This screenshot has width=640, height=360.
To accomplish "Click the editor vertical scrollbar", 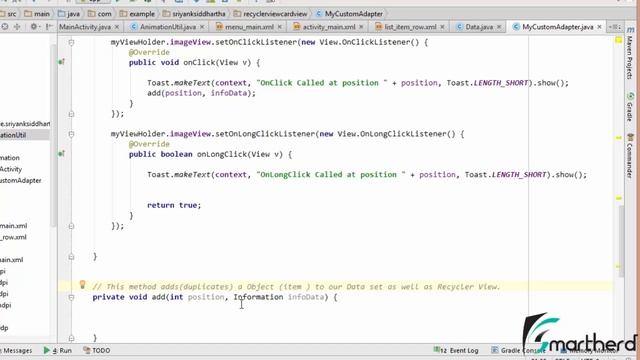I will pyautogui.click(x=621, y=241).
